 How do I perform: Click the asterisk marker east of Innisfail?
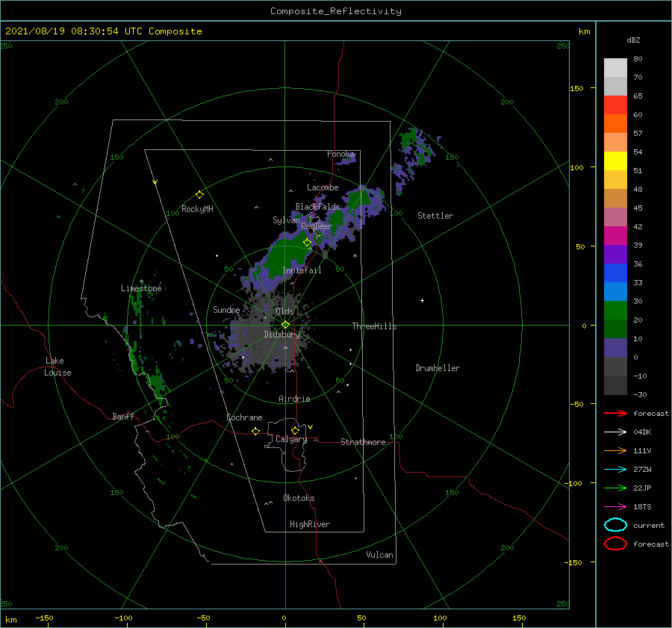[x=355, y=256]
